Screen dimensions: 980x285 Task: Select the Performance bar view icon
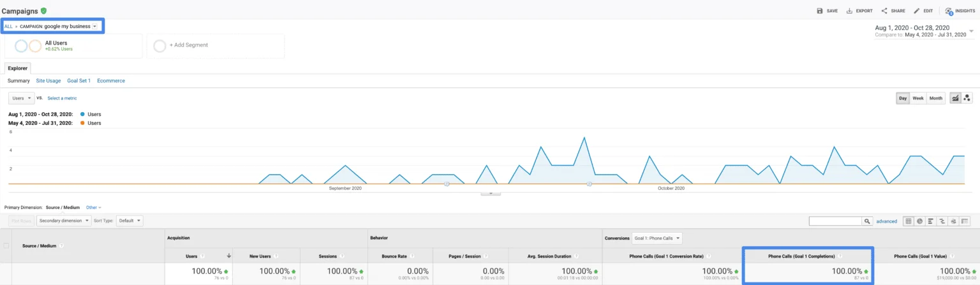tap(930, 221)
